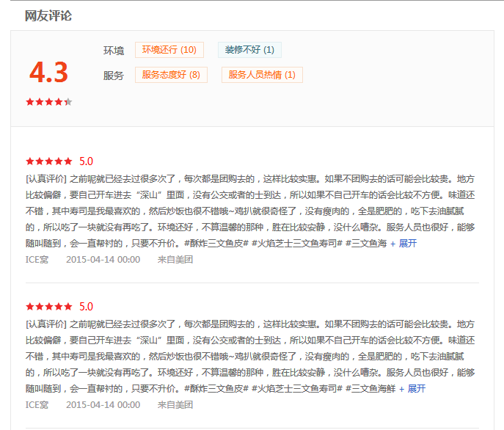Click the 环境还行 (10) tag
The width and height of the screenshot is (504, 430).
(x=169, y=50)
